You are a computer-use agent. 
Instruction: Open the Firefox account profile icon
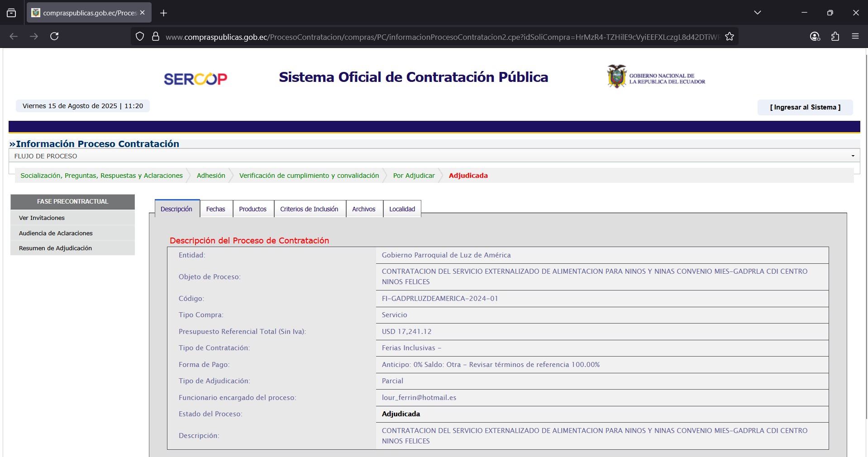click(x=815, y=37)
